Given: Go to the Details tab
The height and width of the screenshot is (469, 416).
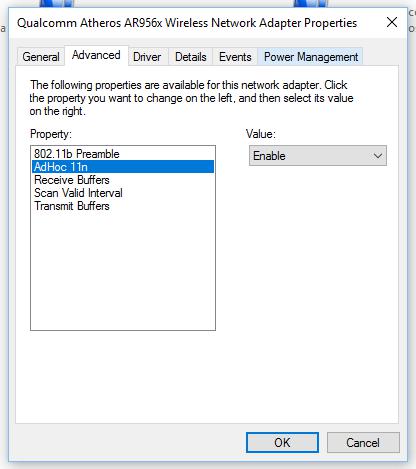Looking at the screenshot, I should click(191, 57).
